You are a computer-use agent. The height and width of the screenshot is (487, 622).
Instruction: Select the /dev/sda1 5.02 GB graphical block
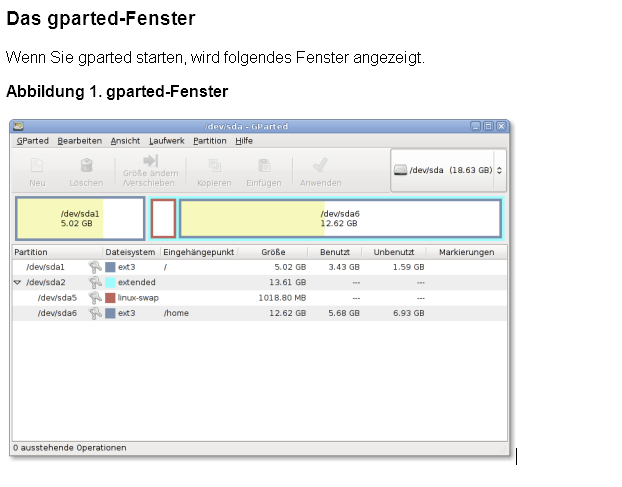(x=80, y=219)
